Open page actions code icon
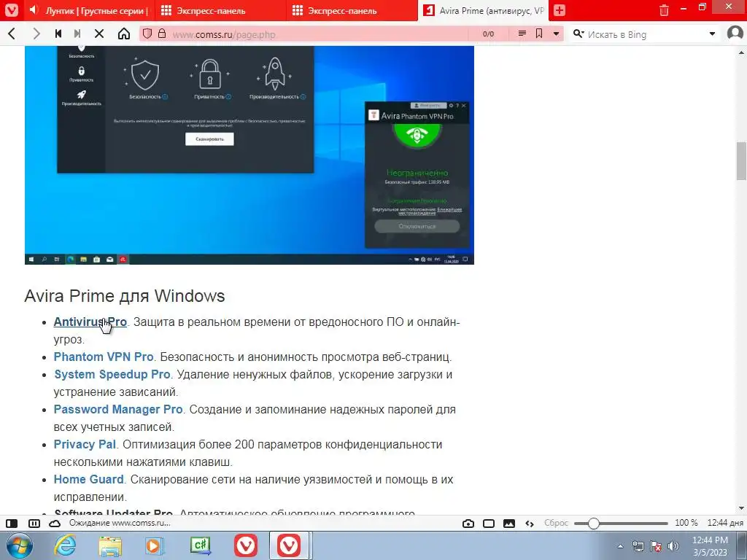The image size is (747, 560). click(530, 524)
